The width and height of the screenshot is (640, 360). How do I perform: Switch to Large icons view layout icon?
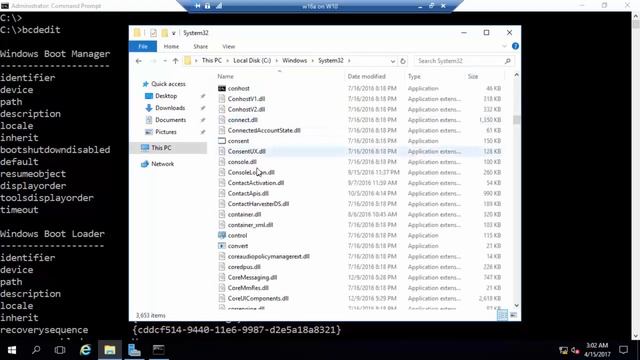513,315
